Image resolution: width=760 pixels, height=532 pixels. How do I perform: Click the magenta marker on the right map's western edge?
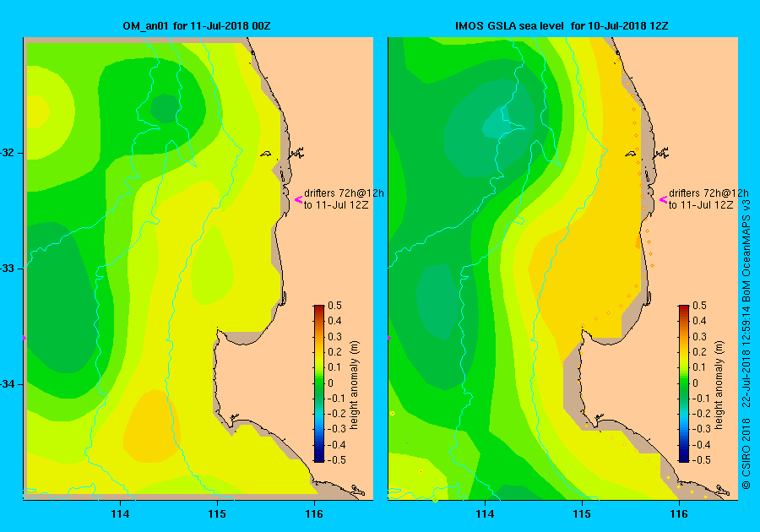[388, 337]
